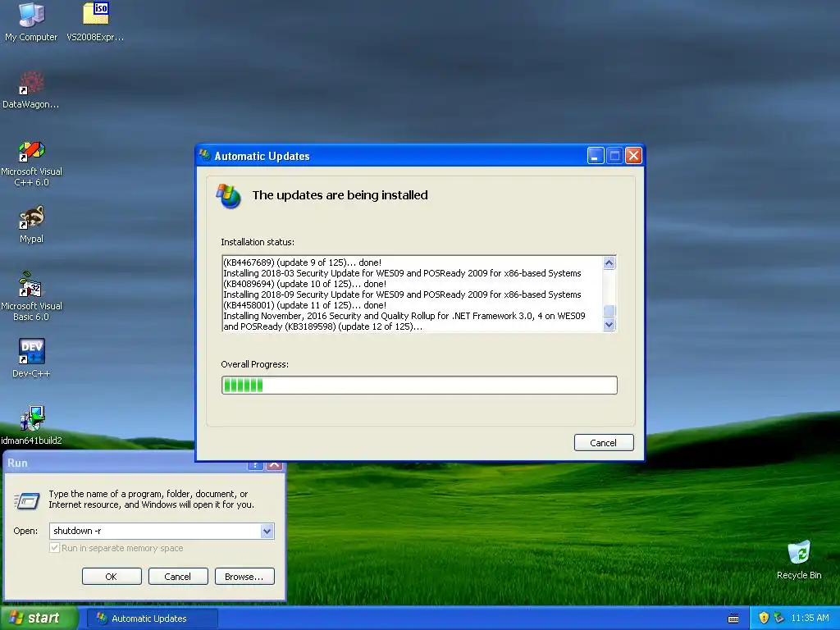Click the installation status scroll down arrow
This screenshot has width=840, height=630.
pyautogui.click(x=609, y=325)
